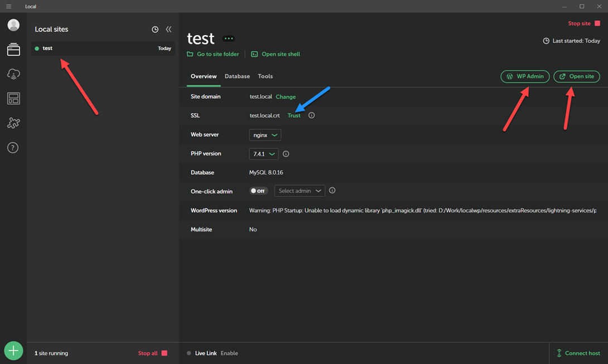Enable Live Link
The height and width of the screenshot is (364, 608).
coord(229,353)
